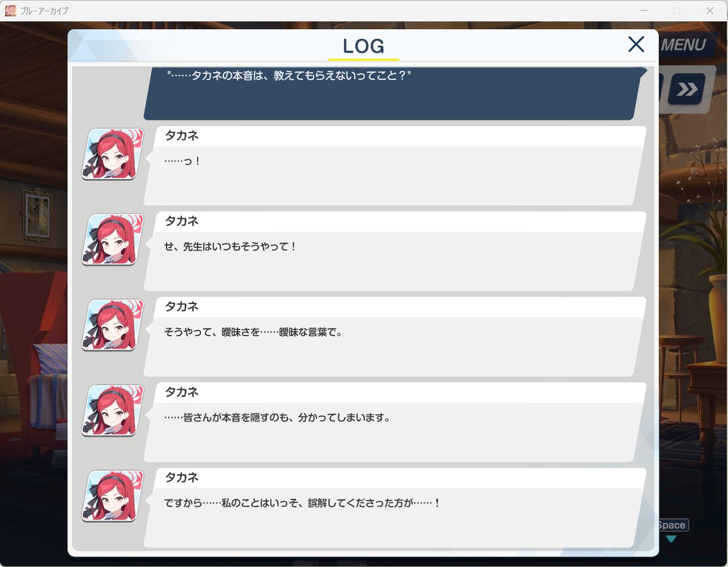Click Takane's portrait beside '先生はいつもそうやって' entry
The image size is (728, 567).
(113, 240)
